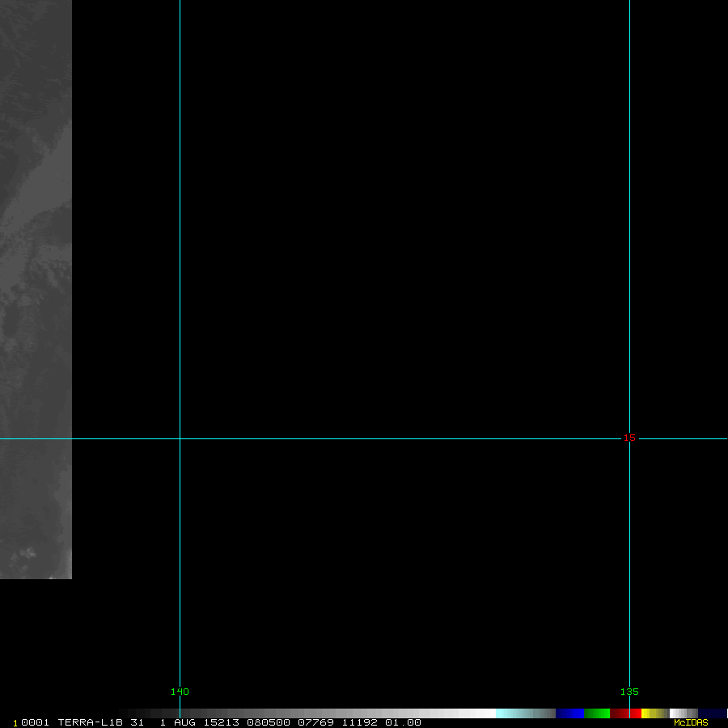Click the green 135 longitude label

click(x=629, y=692)
